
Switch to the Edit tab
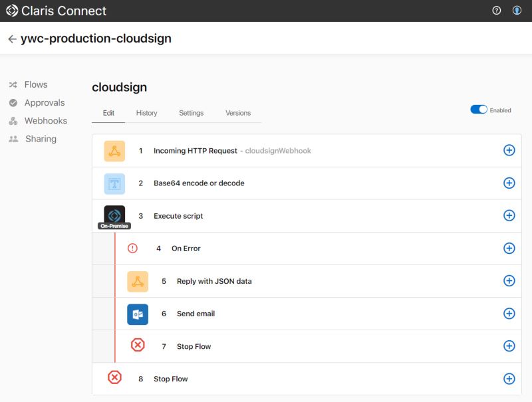point(108,113)
